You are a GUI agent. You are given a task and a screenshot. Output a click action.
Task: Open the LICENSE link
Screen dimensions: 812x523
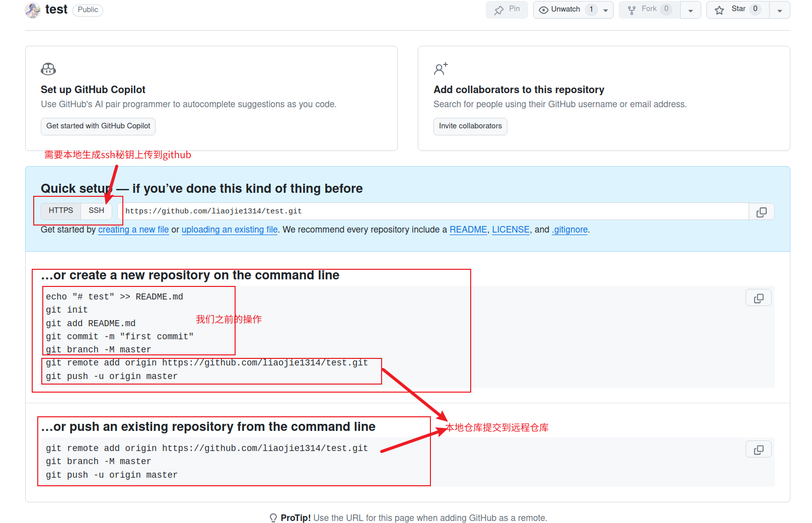point(510,230)
